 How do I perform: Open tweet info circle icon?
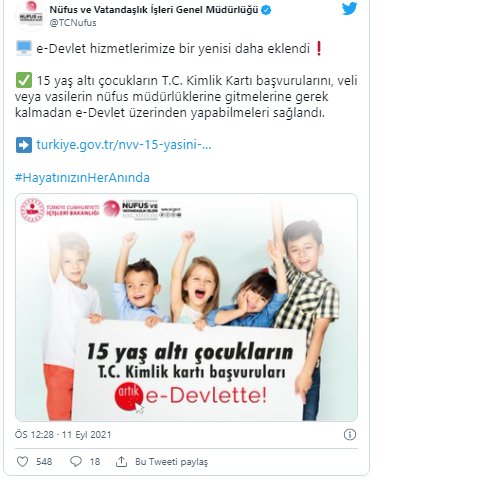[x=350, y=435]
